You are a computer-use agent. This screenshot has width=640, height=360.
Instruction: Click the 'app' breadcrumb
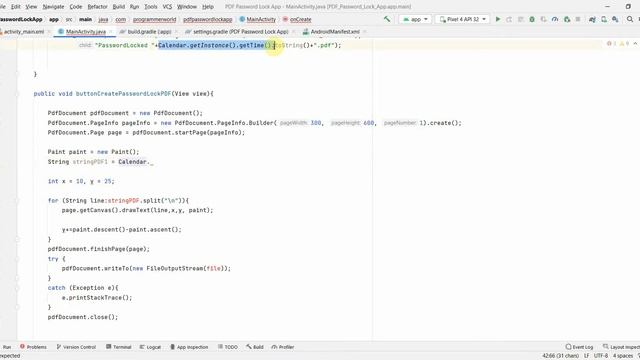click(x=54, y=19)
